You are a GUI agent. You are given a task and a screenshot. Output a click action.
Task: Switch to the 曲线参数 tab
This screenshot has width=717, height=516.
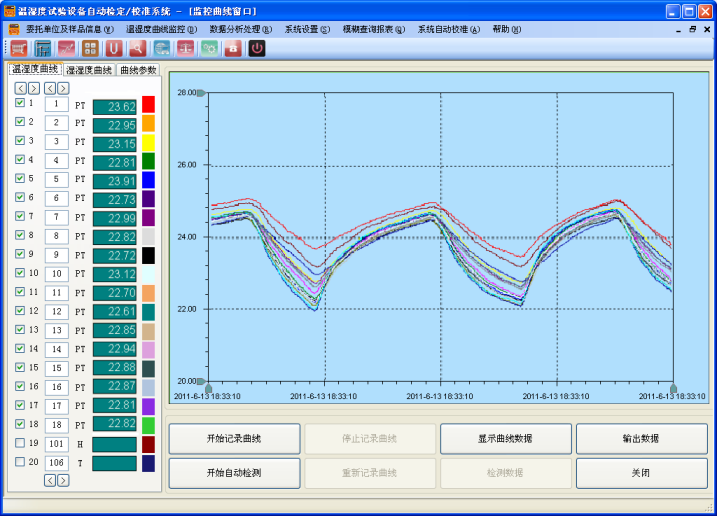138,70
